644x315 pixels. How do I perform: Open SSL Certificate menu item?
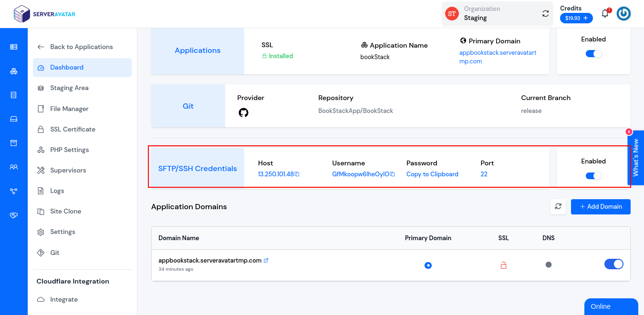point(82,129)
